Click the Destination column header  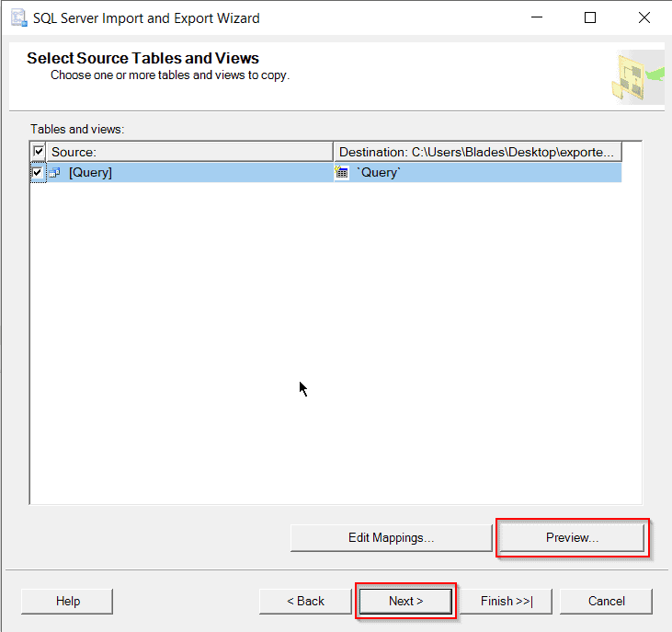[477, 152]
